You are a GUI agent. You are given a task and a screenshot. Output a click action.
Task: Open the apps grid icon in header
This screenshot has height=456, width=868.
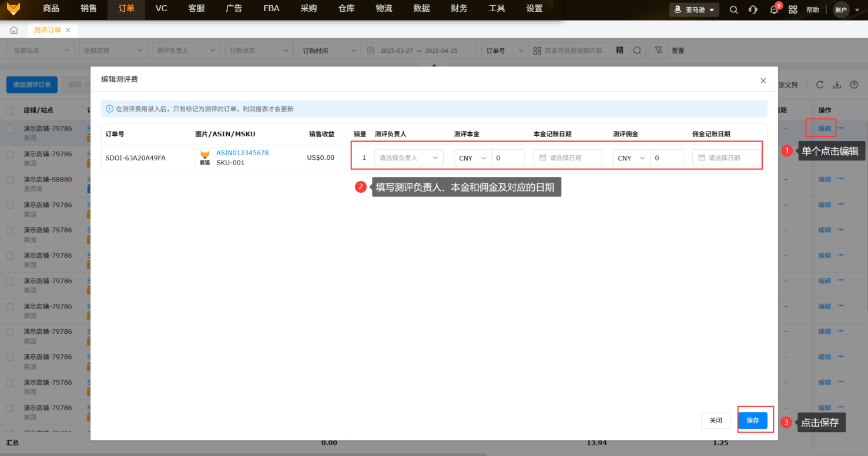pyautogui.click(x=793, y=10)
